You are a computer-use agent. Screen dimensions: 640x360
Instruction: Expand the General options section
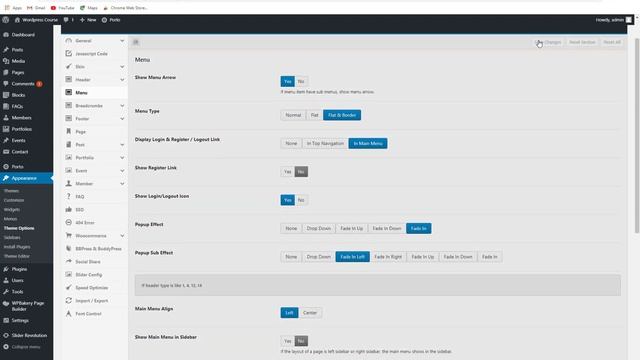95,40
